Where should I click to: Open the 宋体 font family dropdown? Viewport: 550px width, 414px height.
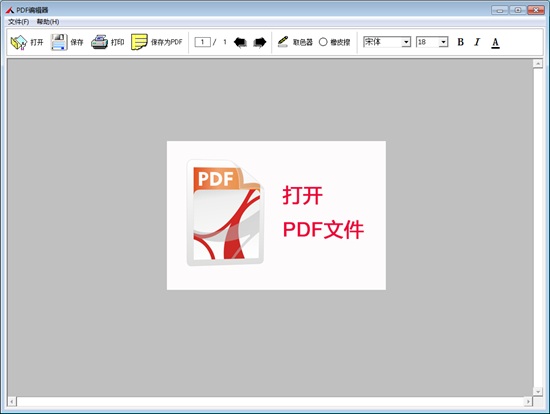406,42
